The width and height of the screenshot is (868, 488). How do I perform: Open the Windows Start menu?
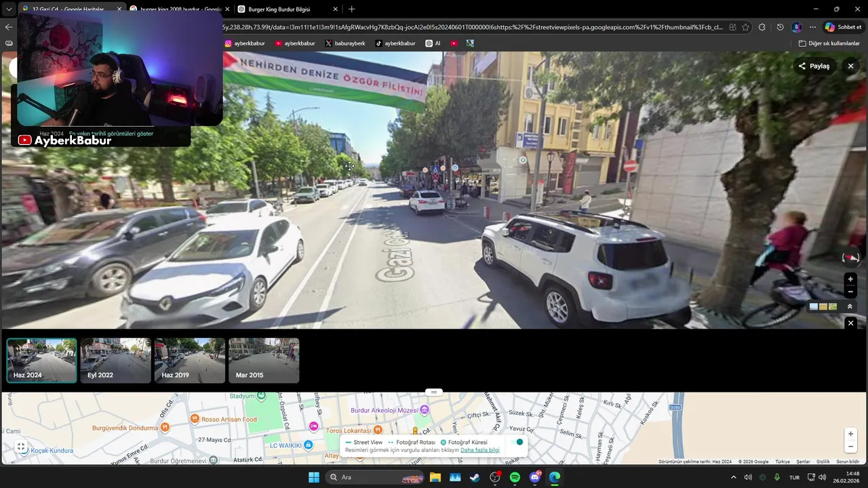point(314,477)
